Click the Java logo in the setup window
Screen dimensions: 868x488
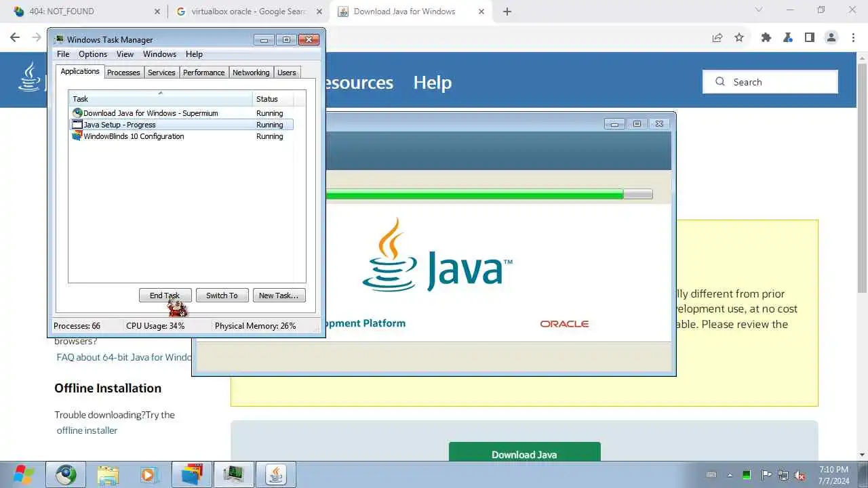[437, 255]
